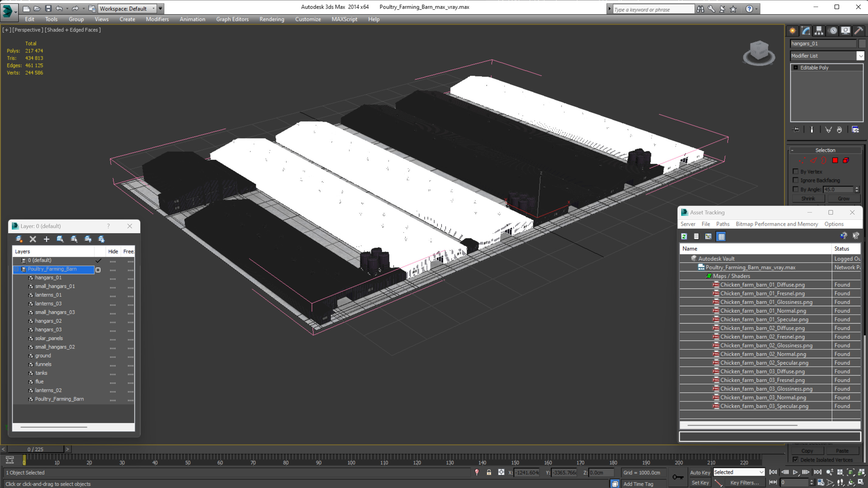The image size is (868, 488).
Task: Click the Set Keys large key icon
Action: click(x=678, y=477)
